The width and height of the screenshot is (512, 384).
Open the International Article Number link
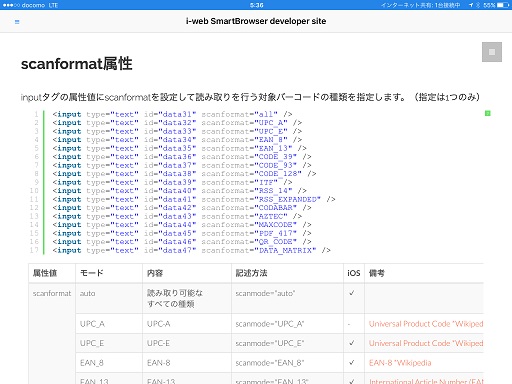tap(426, 381)
